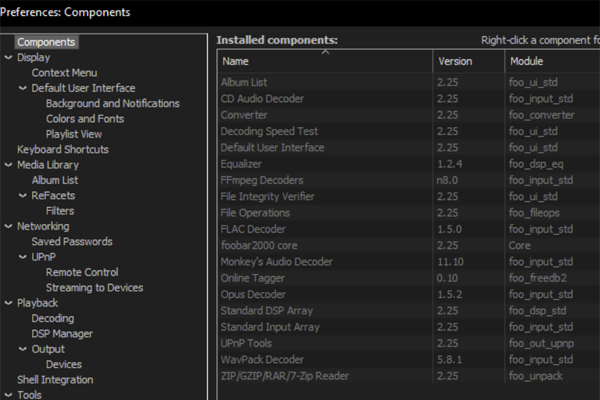Open Shell Integration preferences
The height and width of the screenshot is (400, 600).
(55, 380)
